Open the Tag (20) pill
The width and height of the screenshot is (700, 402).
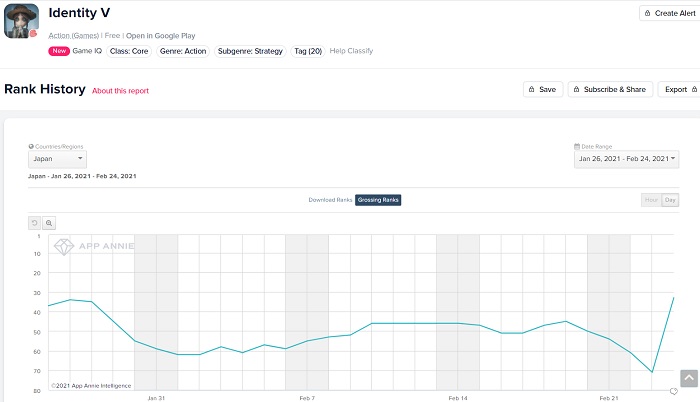[x=308, y=51]
